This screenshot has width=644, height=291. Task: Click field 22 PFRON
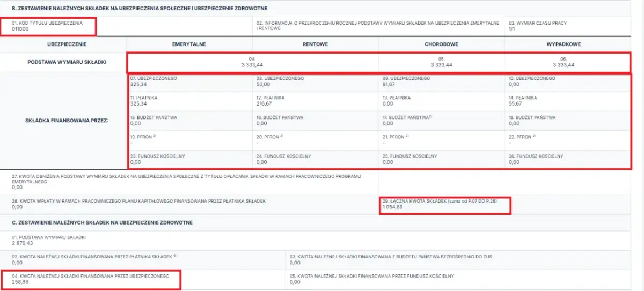567,140
